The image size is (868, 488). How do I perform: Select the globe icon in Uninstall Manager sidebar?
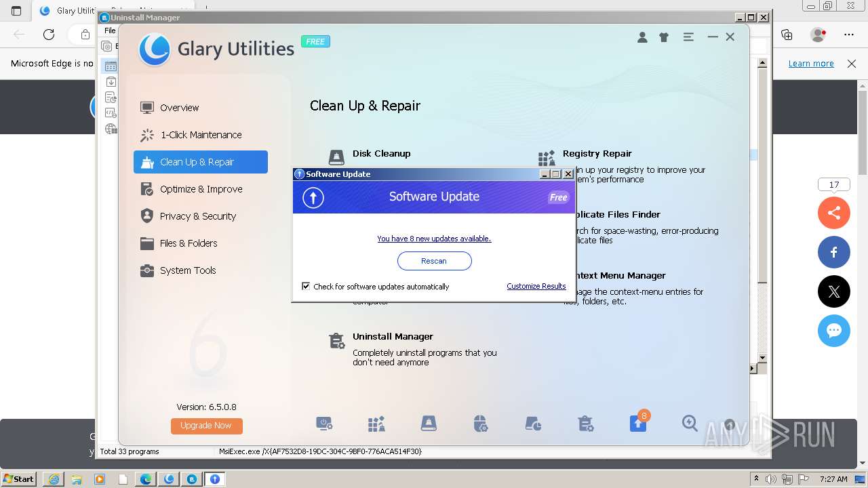(x=111, y=129)
